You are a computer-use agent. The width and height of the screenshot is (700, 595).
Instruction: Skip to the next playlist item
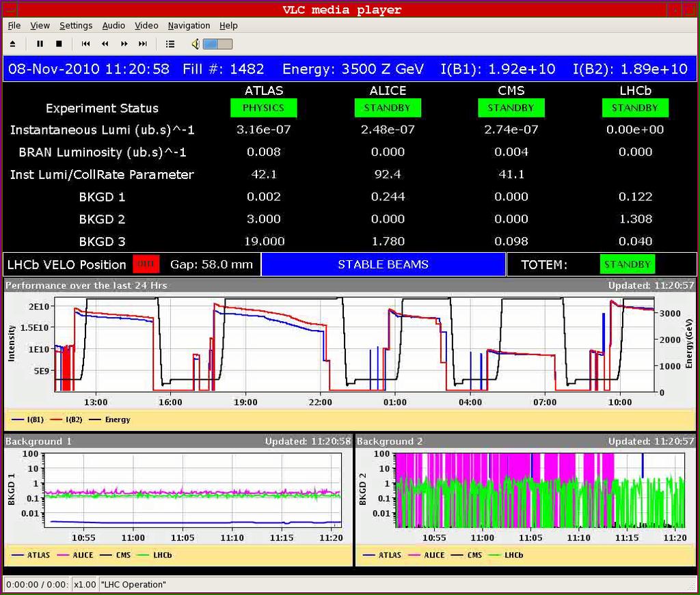[143, 44]
